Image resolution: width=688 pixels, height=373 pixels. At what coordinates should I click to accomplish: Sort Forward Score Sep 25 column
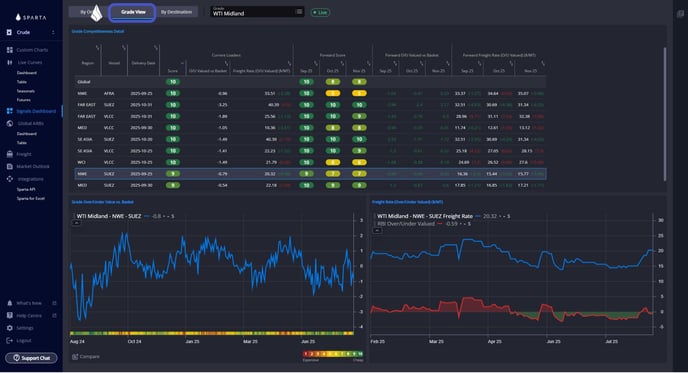[306, 71]
